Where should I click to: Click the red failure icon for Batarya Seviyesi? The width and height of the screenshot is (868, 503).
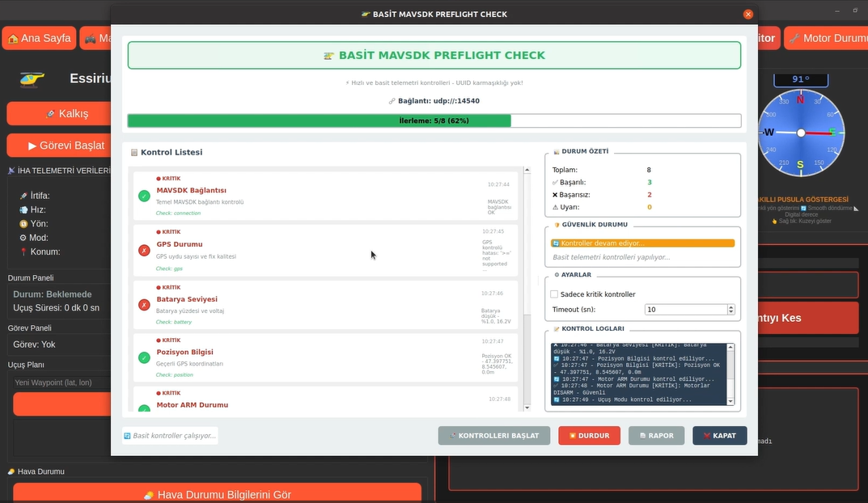(144, 305)
